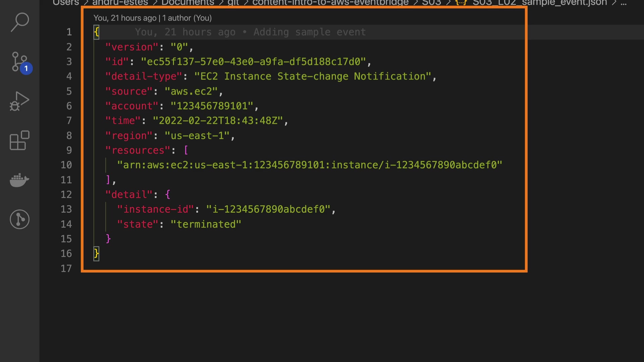Click line number 9 in the gutter
The width and height of the screenshot is (644, 362).
click(x=69, y=150)
